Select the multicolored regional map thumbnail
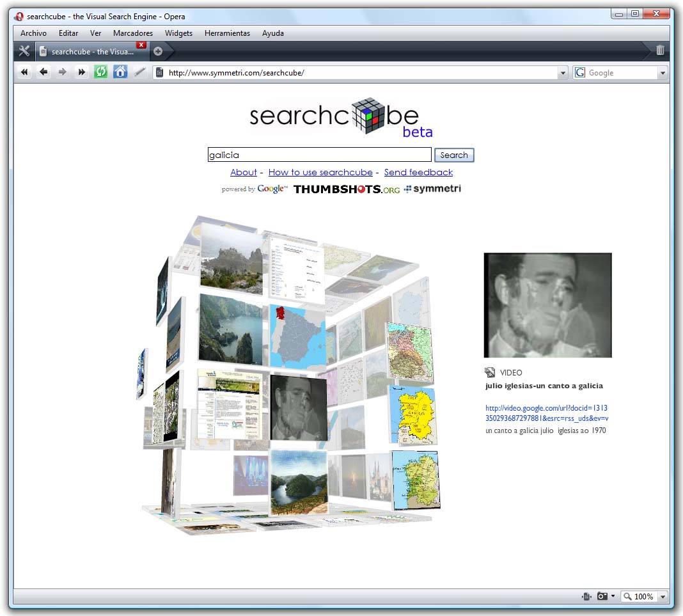Viewport: 683px width, 616px height. click(410, 352)
